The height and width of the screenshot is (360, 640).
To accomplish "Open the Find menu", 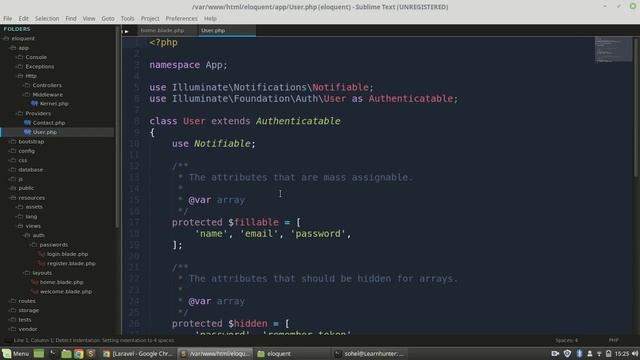I will pyautogui.click(x=71, y=18).
